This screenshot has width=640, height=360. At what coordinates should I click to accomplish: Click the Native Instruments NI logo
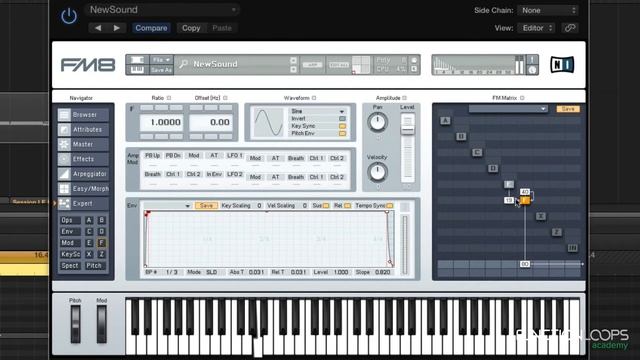pos(562,64)
